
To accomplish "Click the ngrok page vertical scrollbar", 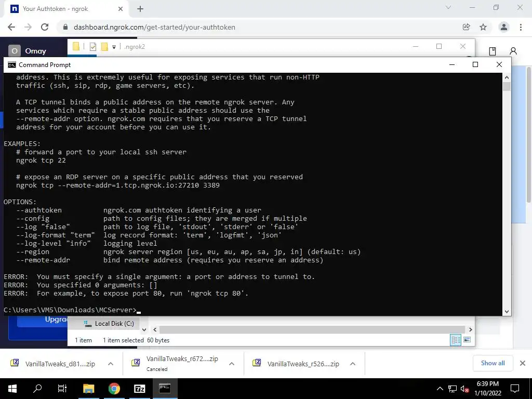I will [528, 136].
